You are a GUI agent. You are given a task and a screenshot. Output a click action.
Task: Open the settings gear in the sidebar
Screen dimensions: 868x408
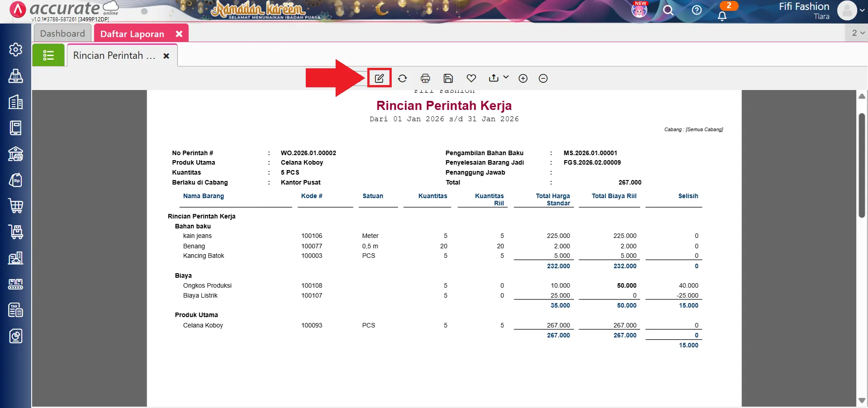[16, 50]
